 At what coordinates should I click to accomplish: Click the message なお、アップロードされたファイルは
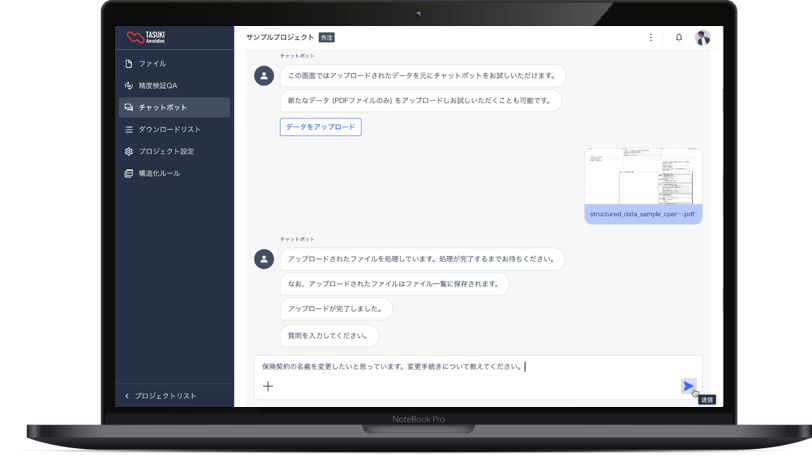[395, 284]
